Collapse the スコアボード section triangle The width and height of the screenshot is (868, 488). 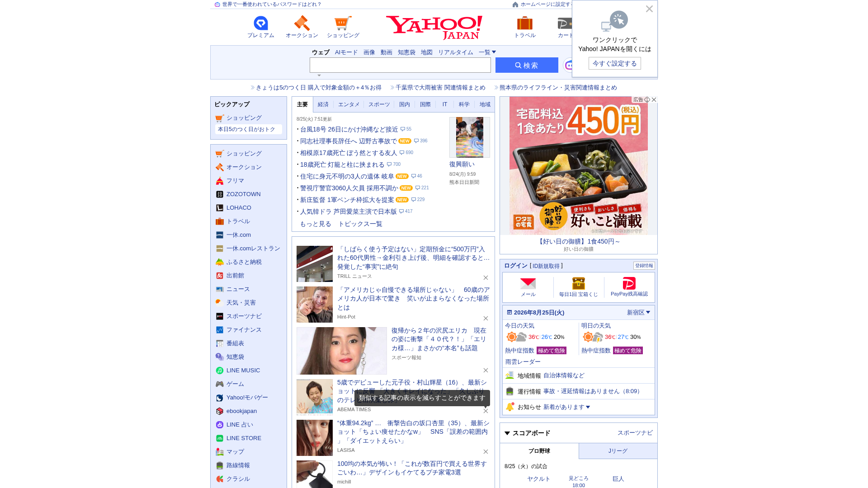[507, 433]
